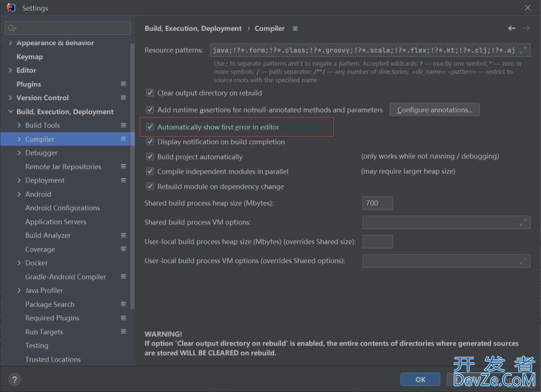Expand the Version Control section
The image size is (541, 392).
pos(10,97)
